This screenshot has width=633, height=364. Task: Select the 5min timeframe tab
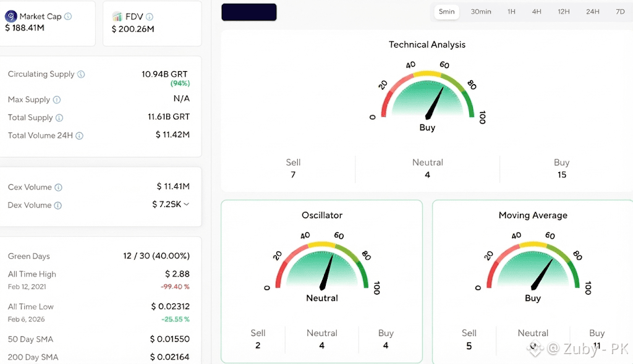tap(446, 12)
